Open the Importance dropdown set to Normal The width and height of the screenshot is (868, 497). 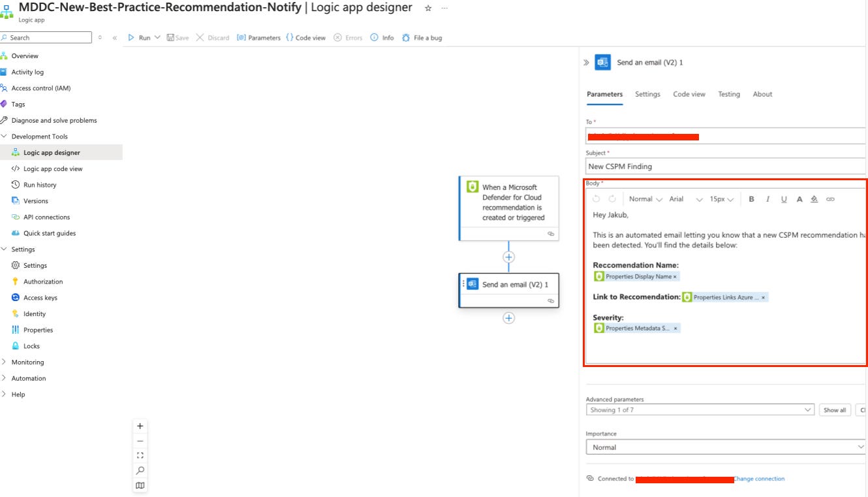tap(724, 447)
